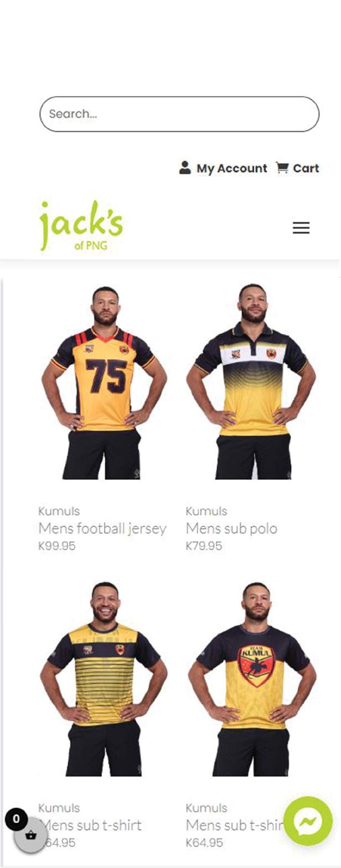Open the floating basket icon

coord(30,836)
